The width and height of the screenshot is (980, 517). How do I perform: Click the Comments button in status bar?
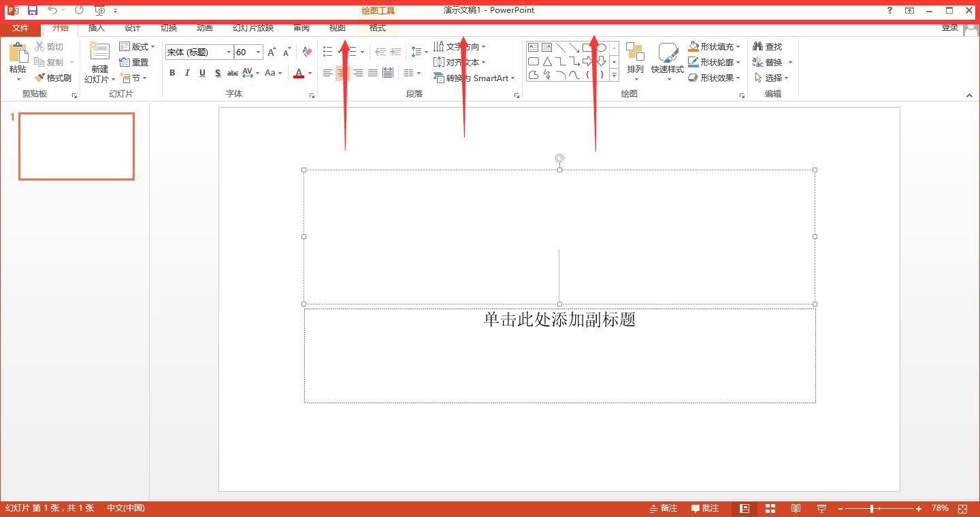point(705,508)
